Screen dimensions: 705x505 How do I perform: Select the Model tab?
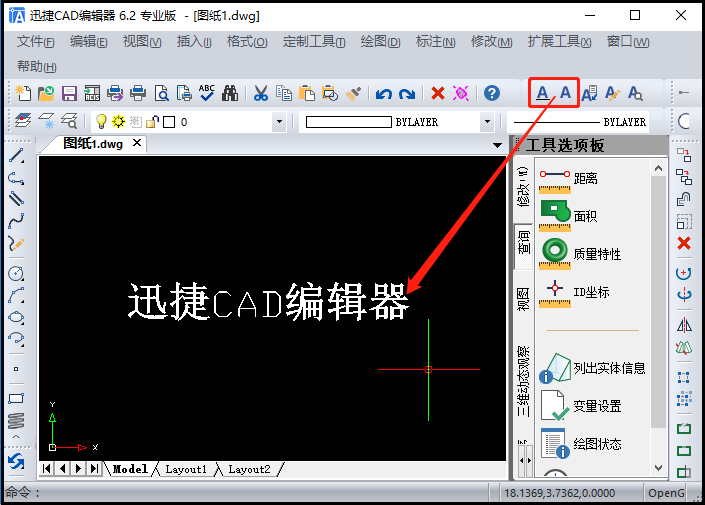130,469
